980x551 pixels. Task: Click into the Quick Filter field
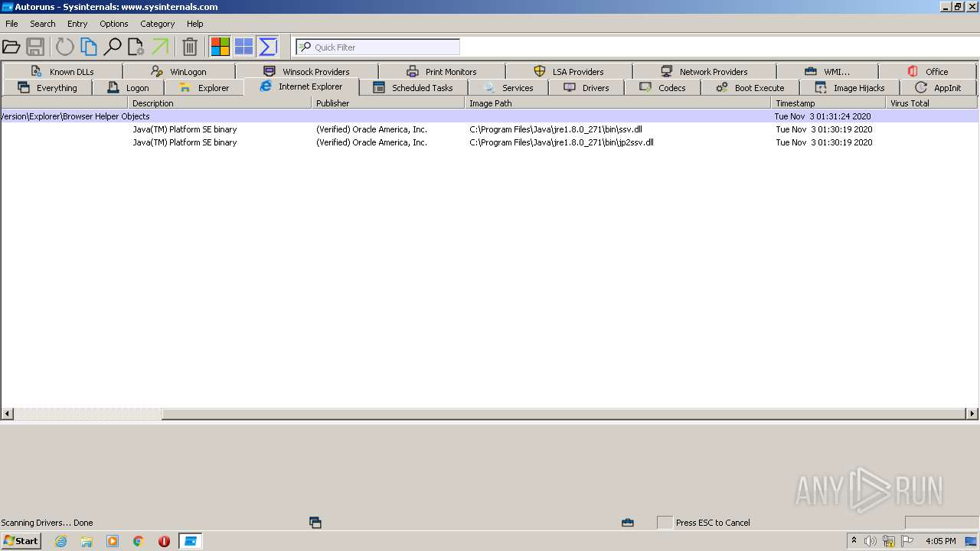point(378,47)
